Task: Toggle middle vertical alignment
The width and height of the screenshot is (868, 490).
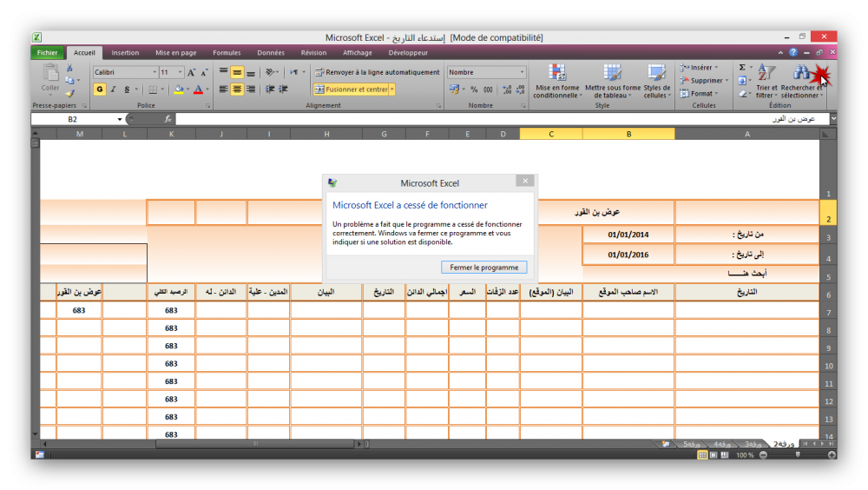Action: [237, 72]
